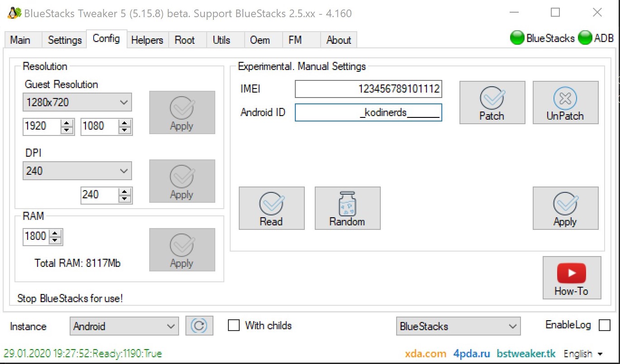Click the Total RAM: 8117Mb text

78,263
